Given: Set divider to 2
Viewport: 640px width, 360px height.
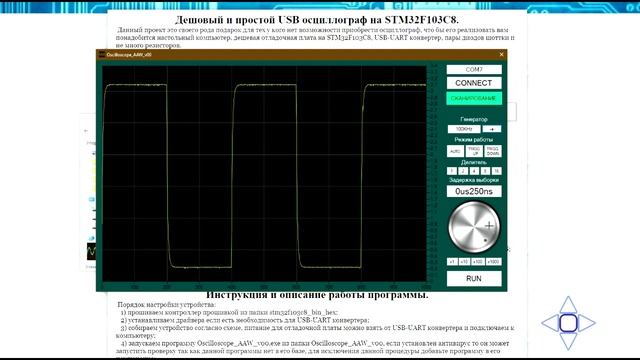Looking at the screenshot, I should click(463, 171).
